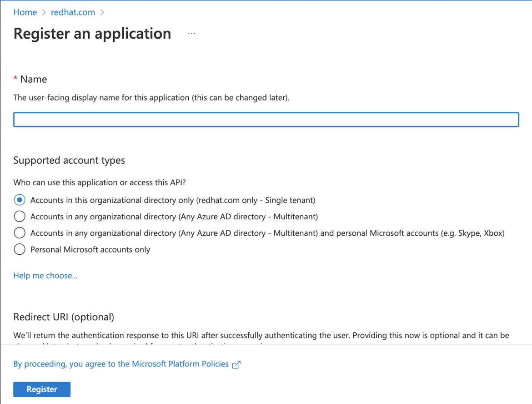Viewport: 532px width, 404px height.
Task: Select the single tenant account type option
Action: point(20,200)
